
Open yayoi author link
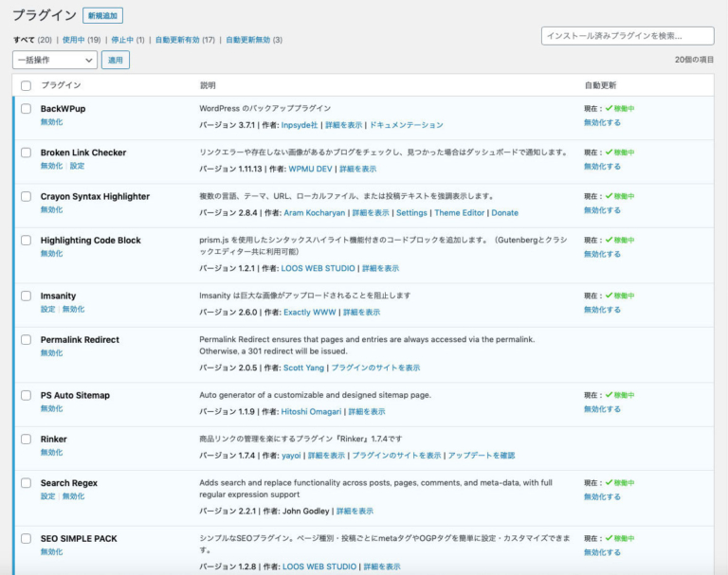tap(291, 456)
